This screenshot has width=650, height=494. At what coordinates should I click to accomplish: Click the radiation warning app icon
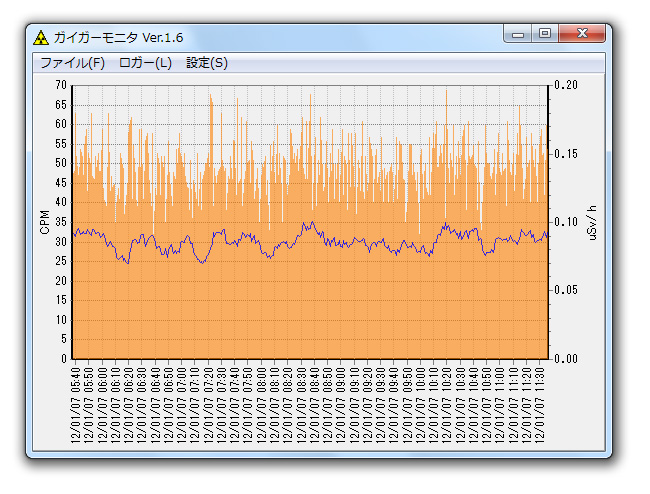pos(41,38)
